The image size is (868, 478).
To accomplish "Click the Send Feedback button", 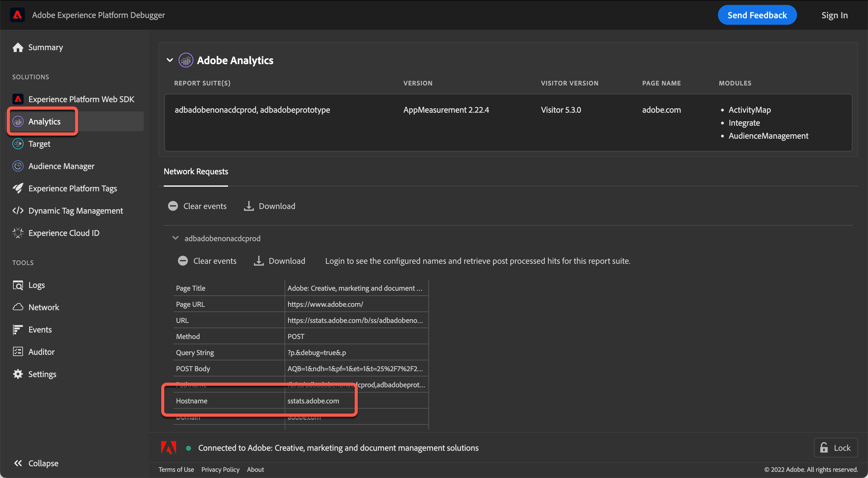I will point(757,15).
